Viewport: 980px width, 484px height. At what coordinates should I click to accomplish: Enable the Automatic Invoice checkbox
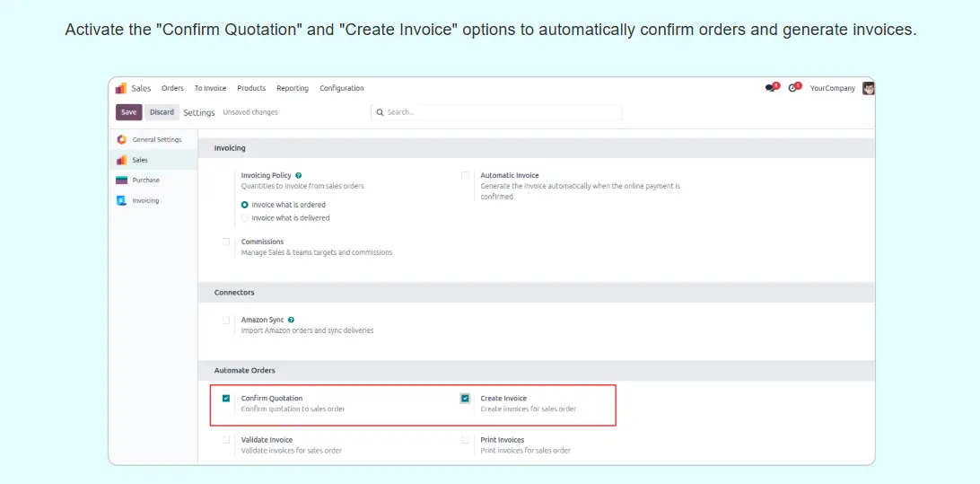465,176
